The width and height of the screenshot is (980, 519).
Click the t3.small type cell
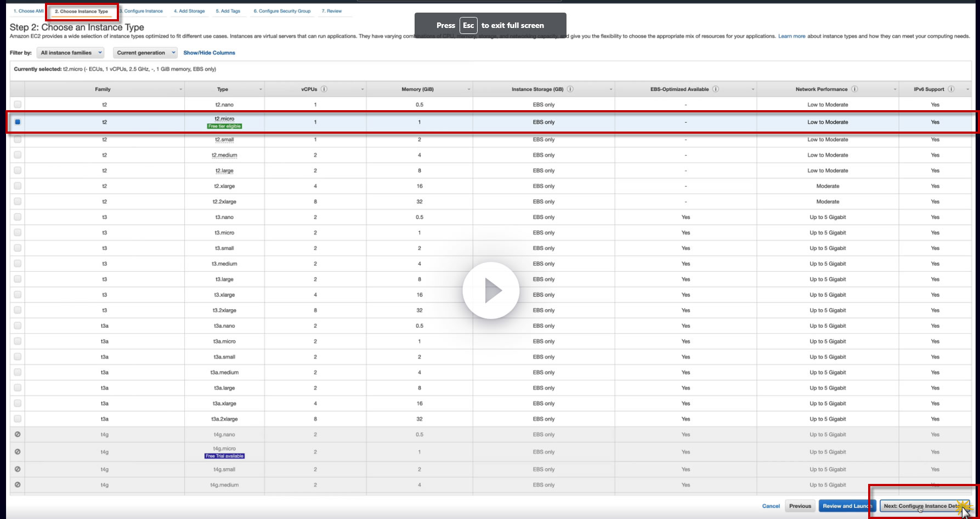tap(224, 248)
